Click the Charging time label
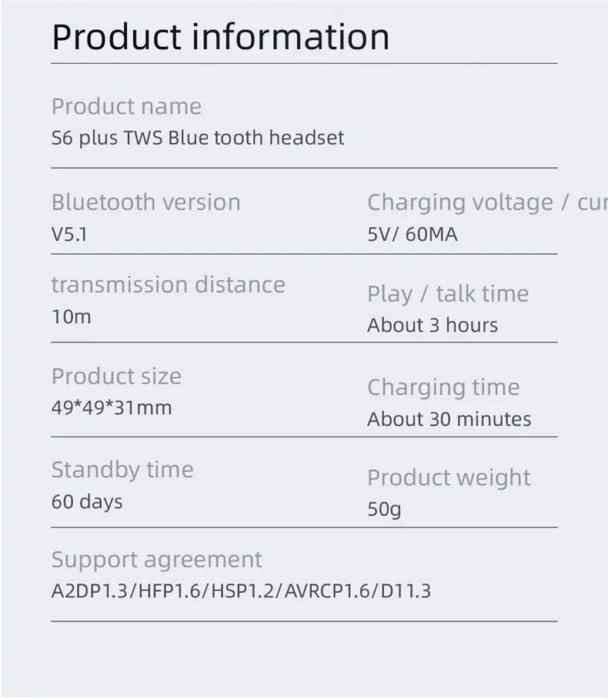Viewport: 608px width, 700px height. point(443,387)
